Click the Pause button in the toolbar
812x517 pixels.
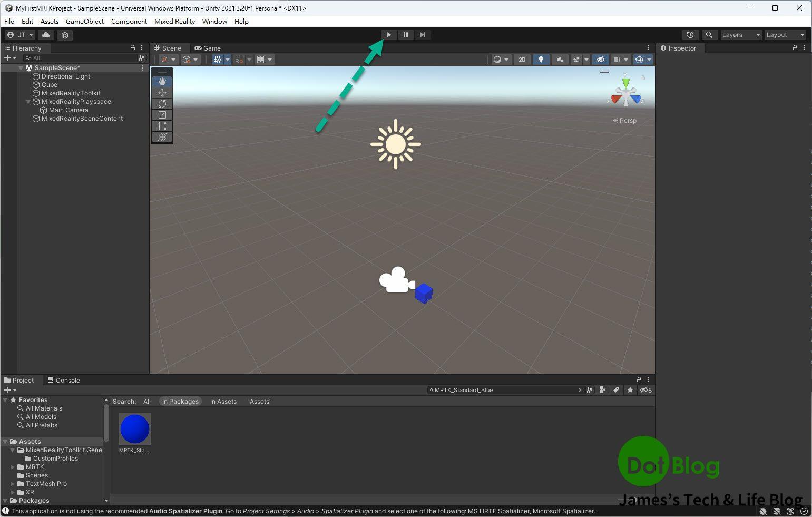pyautogui.click(x=406, y=35)
